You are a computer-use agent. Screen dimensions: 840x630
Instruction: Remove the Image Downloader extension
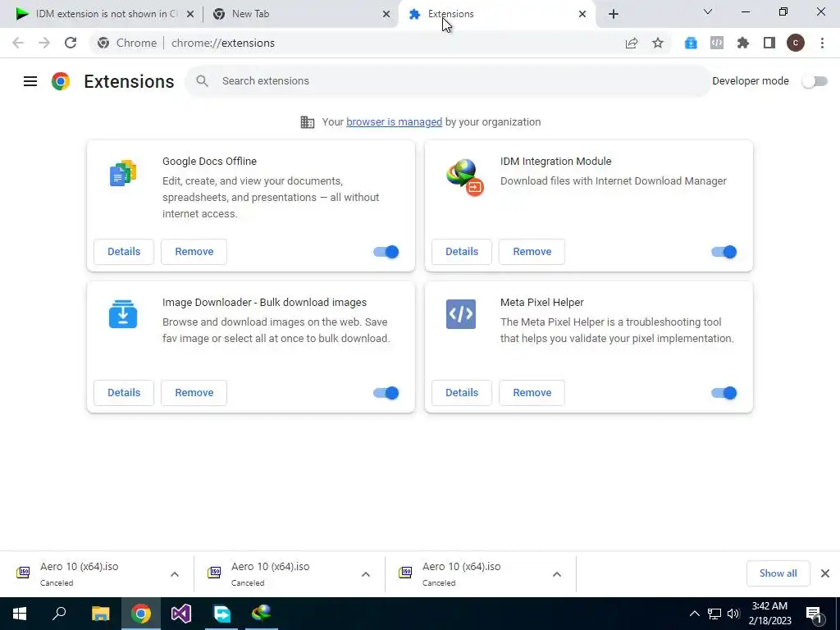pos(194,393)
